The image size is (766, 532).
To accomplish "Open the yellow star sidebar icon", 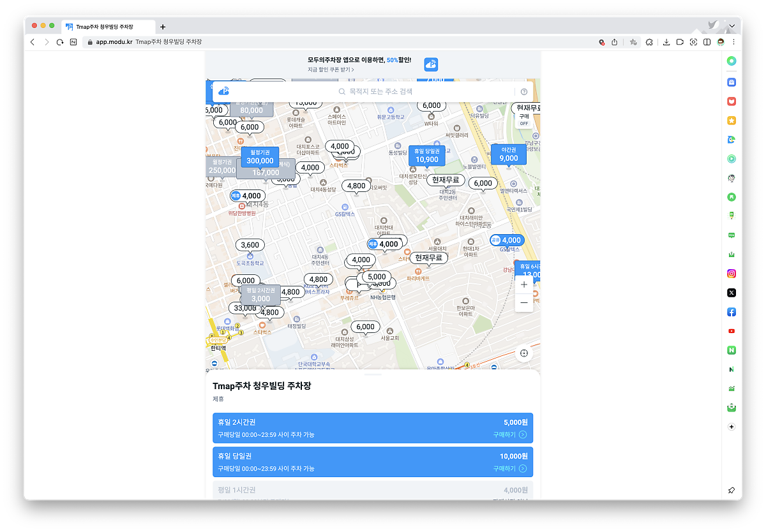I will point(732,121).
